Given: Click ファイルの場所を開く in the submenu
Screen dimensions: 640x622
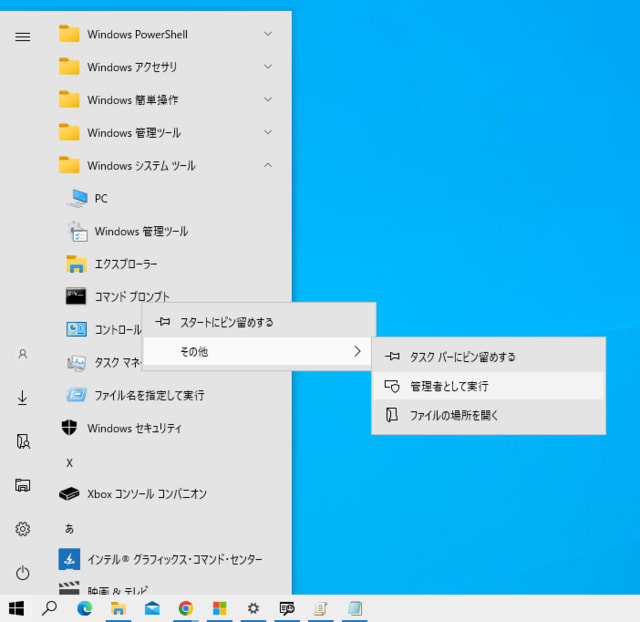Looking at the screenshot, I should [453, 415].
